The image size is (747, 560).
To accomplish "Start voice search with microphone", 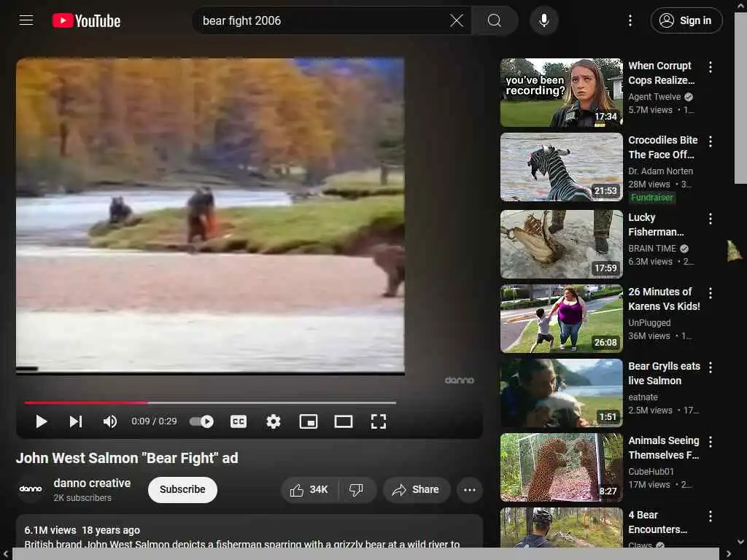I will point(543,20).
